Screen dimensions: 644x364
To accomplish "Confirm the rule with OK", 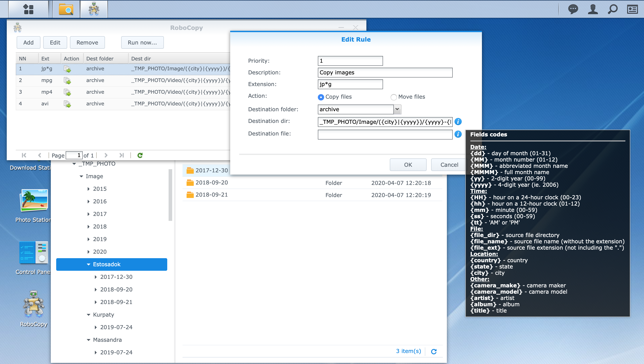I will coord(408,165).
